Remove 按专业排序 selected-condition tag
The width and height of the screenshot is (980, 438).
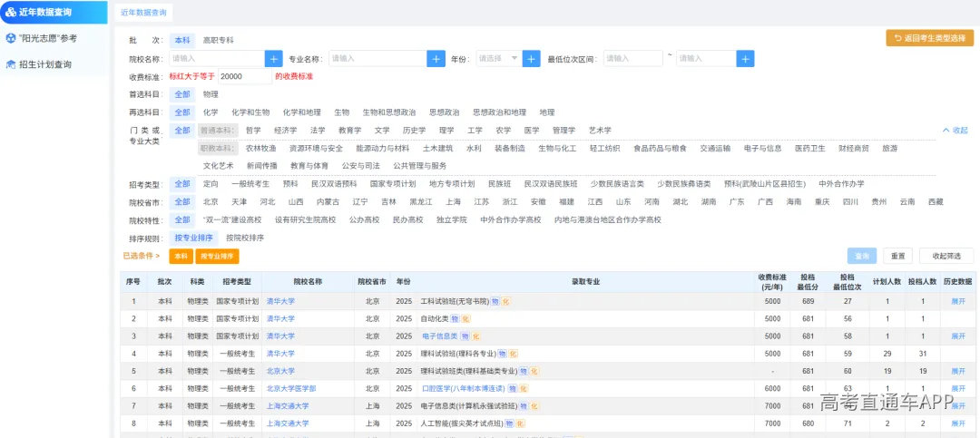coord(217,256)
